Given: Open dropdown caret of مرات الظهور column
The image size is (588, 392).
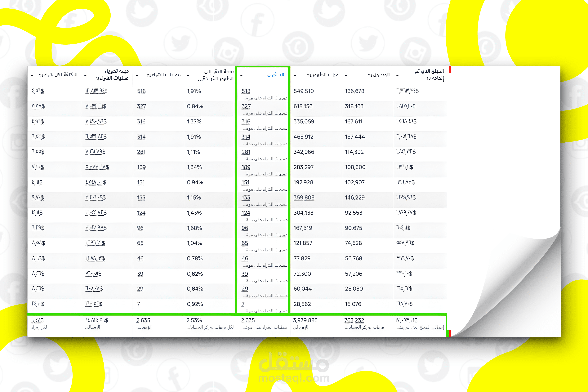Looking at the screenshot, I should (x=295, y=75).
